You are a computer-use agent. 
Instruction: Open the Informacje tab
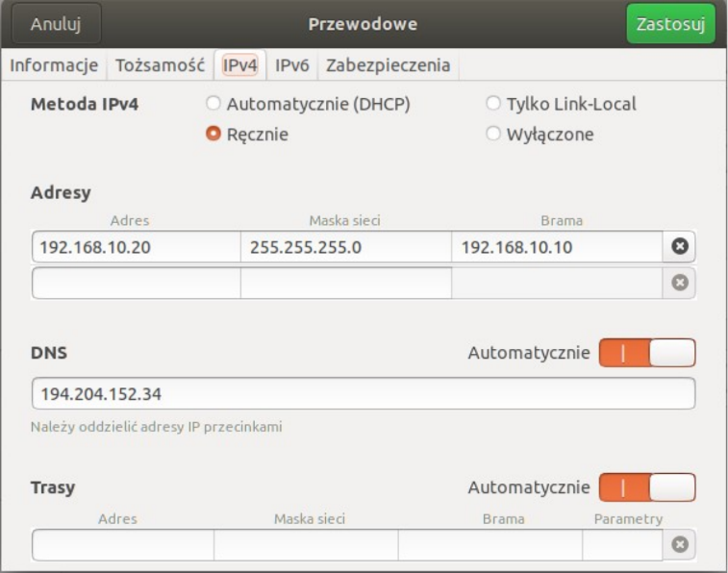54,66
